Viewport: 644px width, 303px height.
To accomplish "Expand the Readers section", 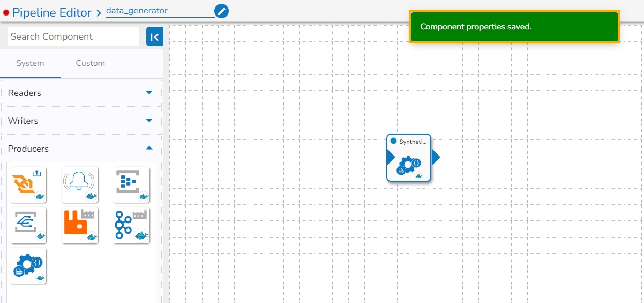I will 81,93.
